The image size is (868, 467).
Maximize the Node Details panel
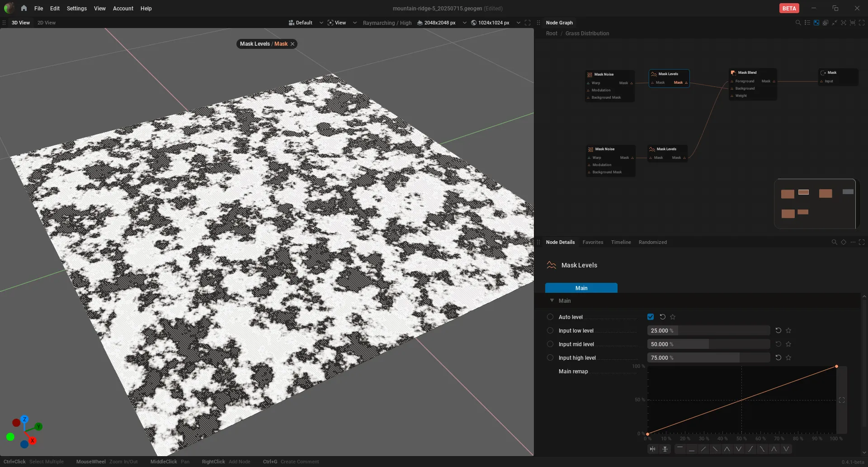pos(862,242)
